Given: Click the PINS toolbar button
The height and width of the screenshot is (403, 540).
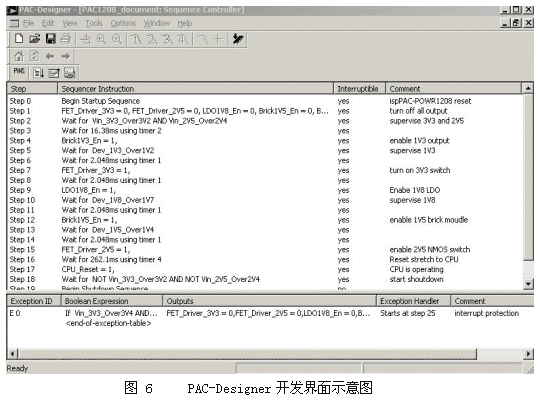Looking at the screenshot, I should pos(19,71).
